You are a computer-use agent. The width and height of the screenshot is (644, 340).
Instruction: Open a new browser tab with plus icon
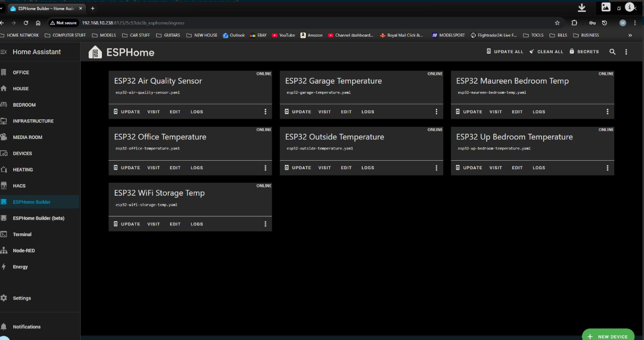pyautogui.click(x=93, y=8)
